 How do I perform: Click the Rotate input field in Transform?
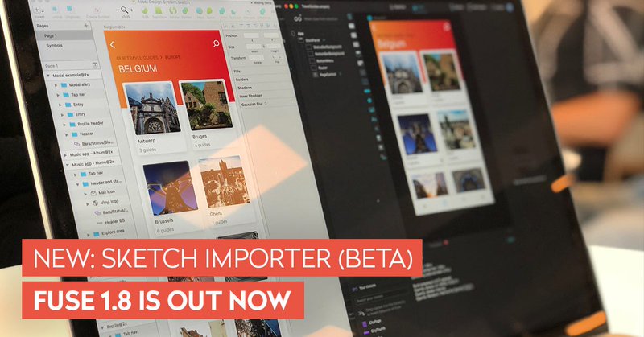(257, 58)
